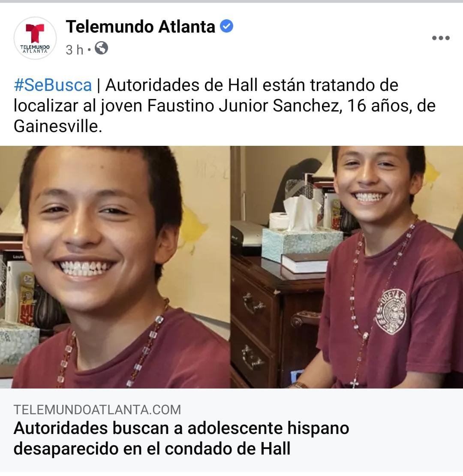The width and height of the screenshot is (463, 476).
Task: Open the Telemundo Atlanta page name
Action: tap(141, 27)
